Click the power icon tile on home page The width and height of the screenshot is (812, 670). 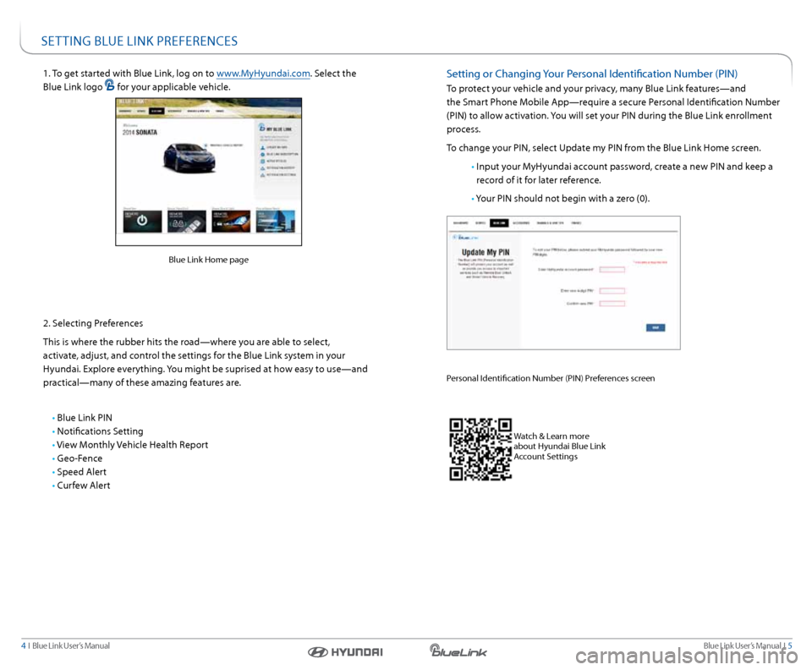click(x=142, y=221)
